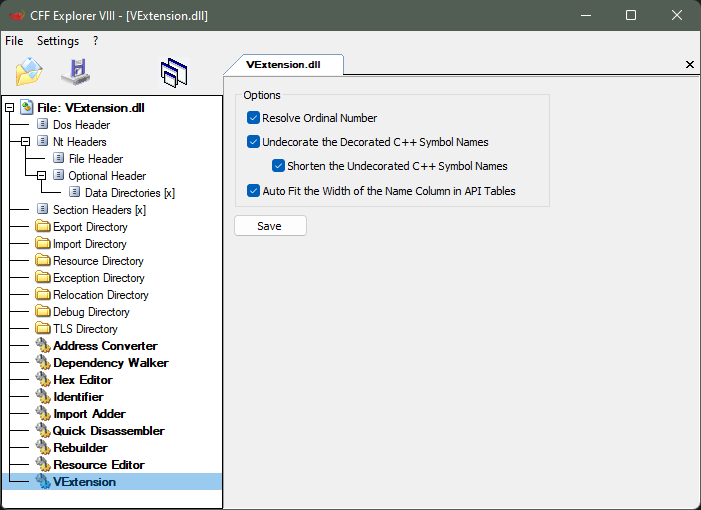Close the VExtension.dll tab panel
Image resolution: width=701 pixels, height=510 pixels.
690,64
